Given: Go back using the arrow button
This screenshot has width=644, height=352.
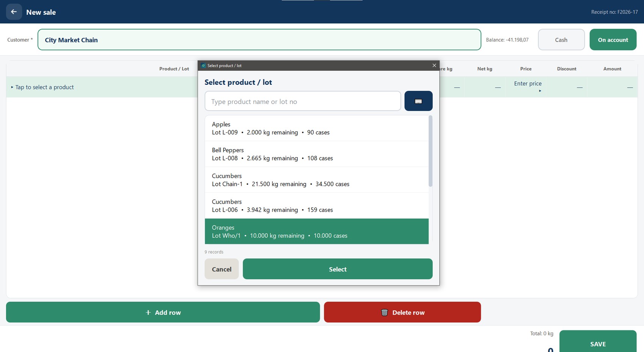Looking at the screenshot, I should click(x=14, y=12).
